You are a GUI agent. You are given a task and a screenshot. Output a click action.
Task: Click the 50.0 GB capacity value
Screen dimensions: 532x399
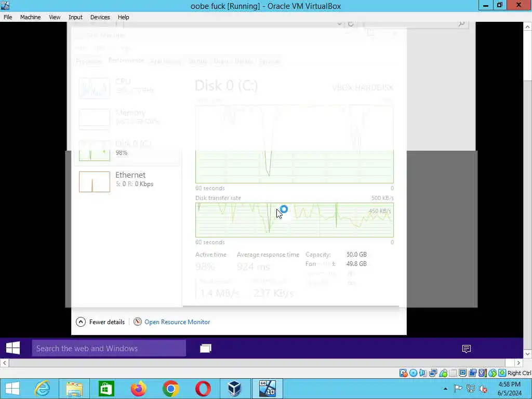356,255
